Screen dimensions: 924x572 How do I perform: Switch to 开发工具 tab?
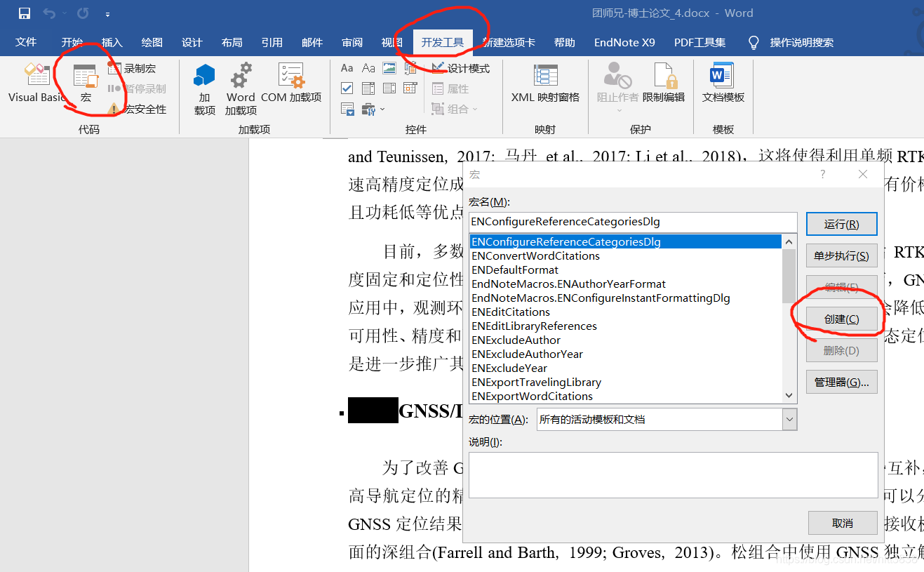(x=443, y=43)
